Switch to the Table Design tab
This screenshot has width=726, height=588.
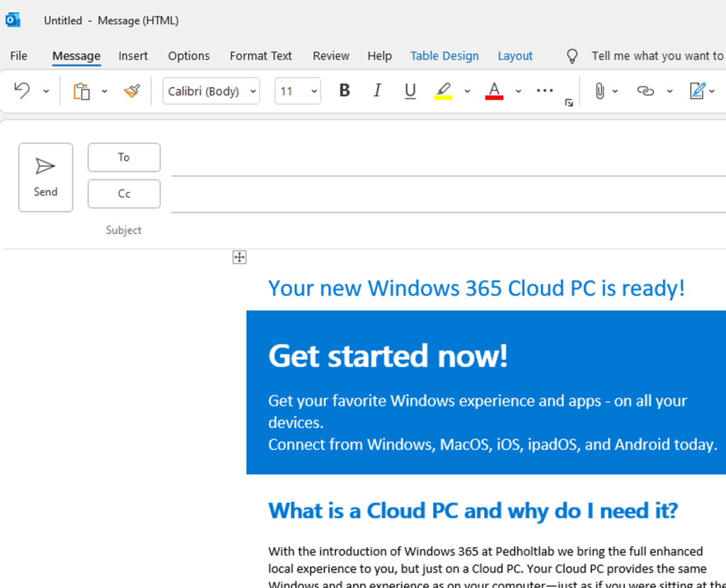pyautogui.click(x=445, y=56)
